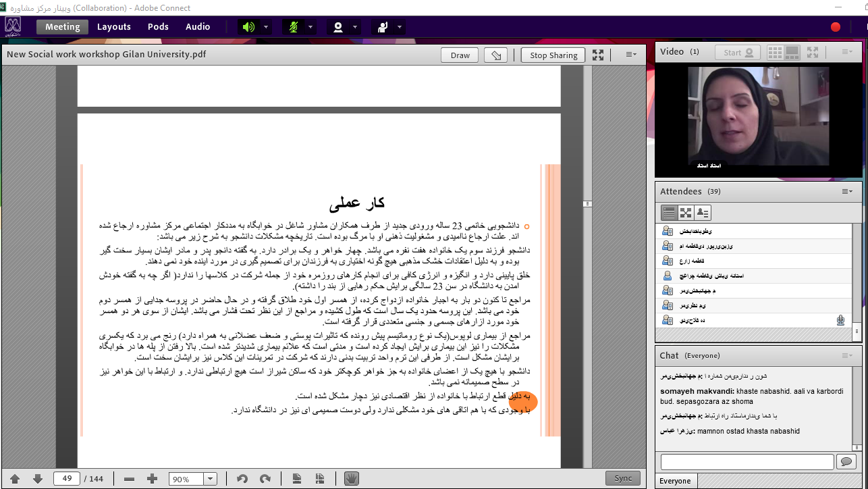The width and height of the screenshot is (868, 489).
Task: Select the pointer tool icon beside Draw
Action: [x=496, y=55]
